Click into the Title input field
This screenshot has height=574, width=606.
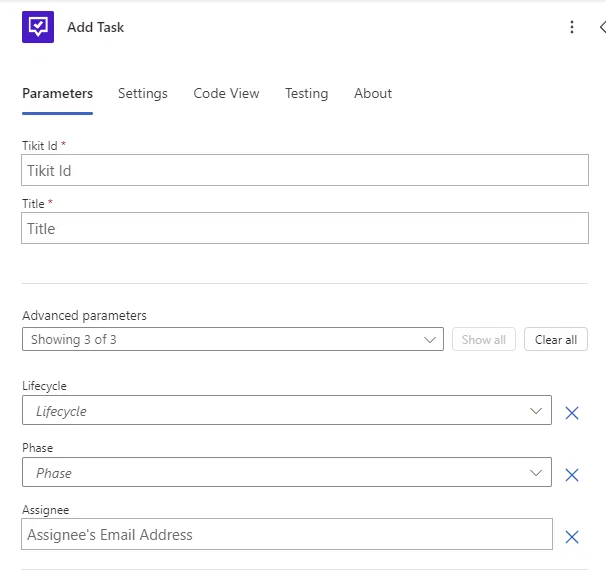[x=305, y=228]
